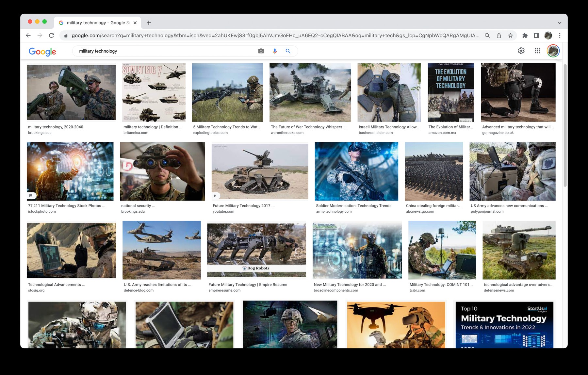
Task: Open the exoskeleton legs gq-magazine image
Action: [x=518, y=92]
